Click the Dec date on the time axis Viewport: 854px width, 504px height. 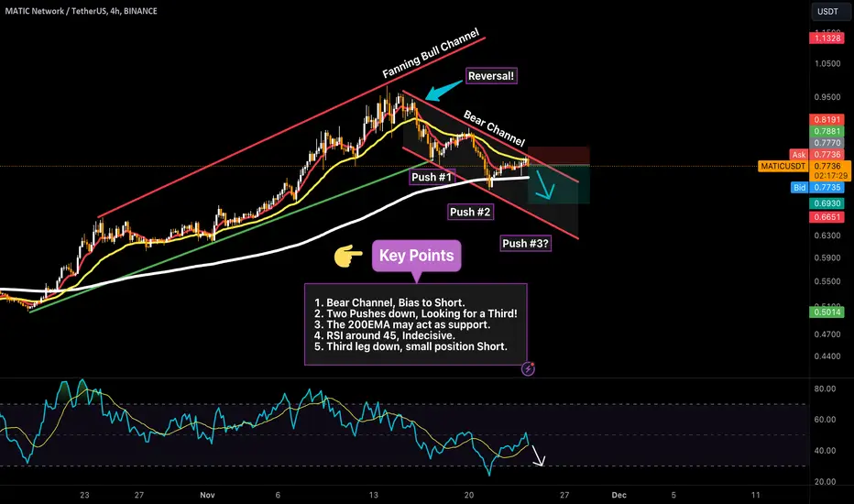tap(619, 495)
